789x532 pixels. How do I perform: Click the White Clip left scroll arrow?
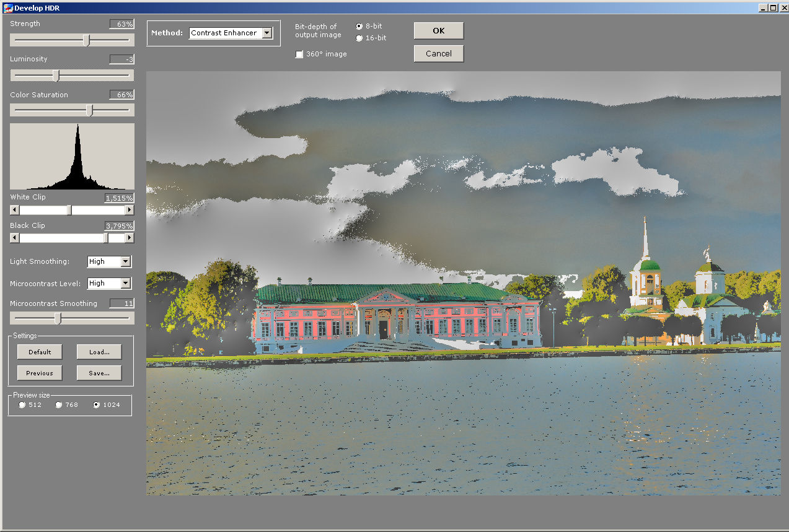tap(15, 210)
